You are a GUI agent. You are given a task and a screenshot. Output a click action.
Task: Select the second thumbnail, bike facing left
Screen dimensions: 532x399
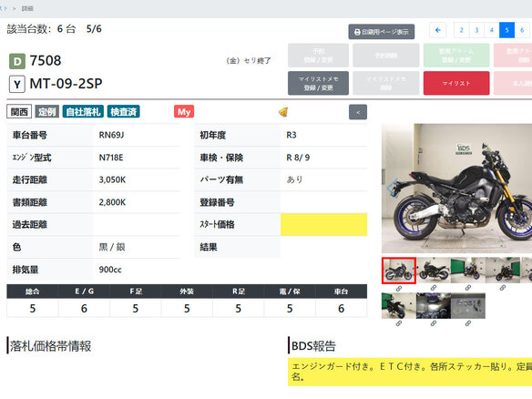tap(434, 270)
